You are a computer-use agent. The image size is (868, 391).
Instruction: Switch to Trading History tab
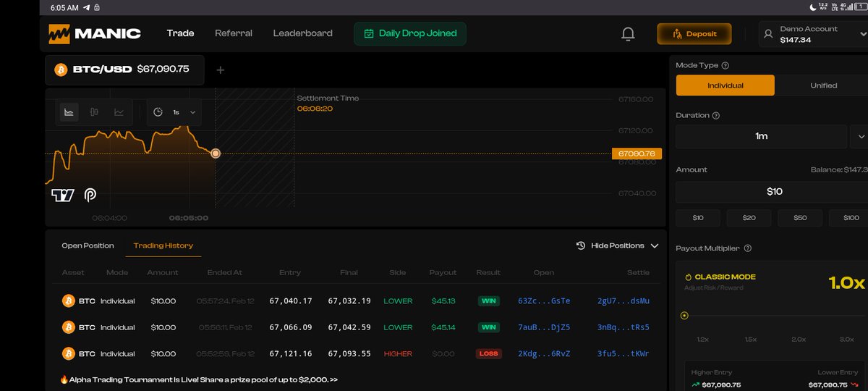[163, 245]
